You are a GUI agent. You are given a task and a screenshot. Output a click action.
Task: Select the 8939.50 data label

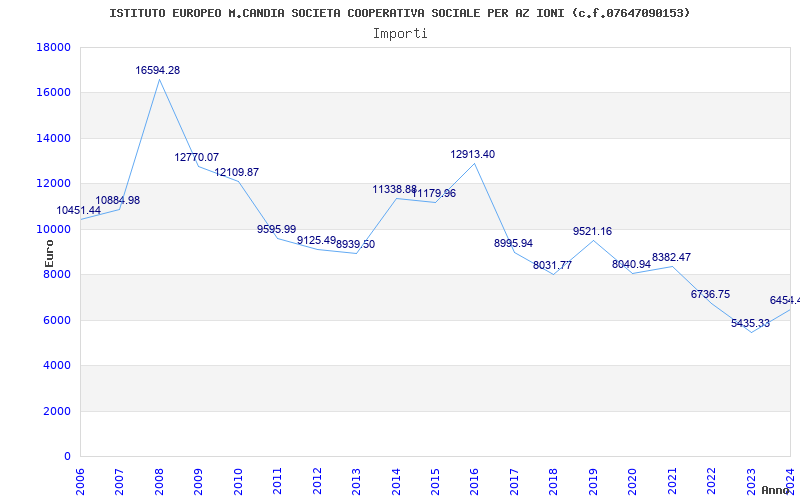click(x=356, y=244)
